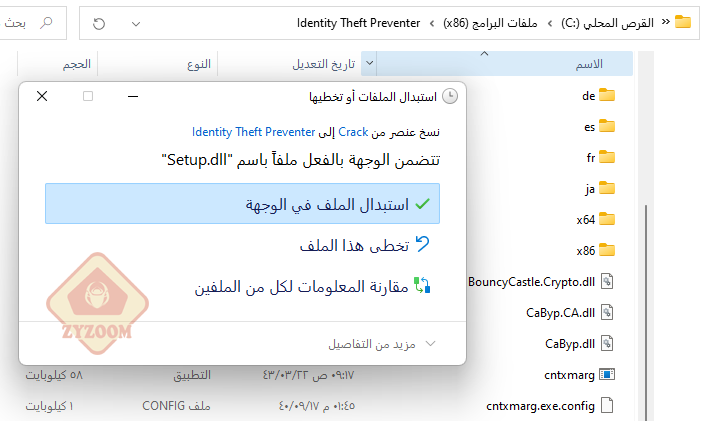Screen dimensions: 708x421
Task: Select the BouncyCastle.Crypto.dll file icon
Action: (607, 281)
